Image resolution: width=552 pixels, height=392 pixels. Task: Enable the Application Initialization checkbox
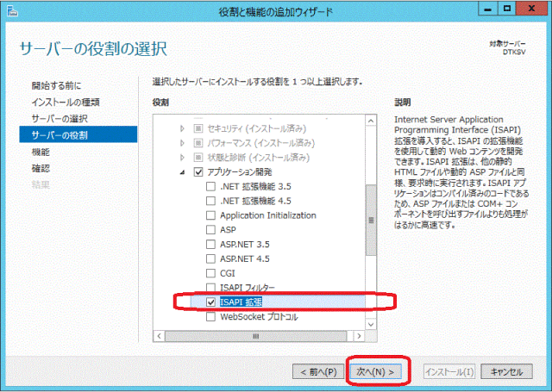pyautogui.click(x=210, y=215)
